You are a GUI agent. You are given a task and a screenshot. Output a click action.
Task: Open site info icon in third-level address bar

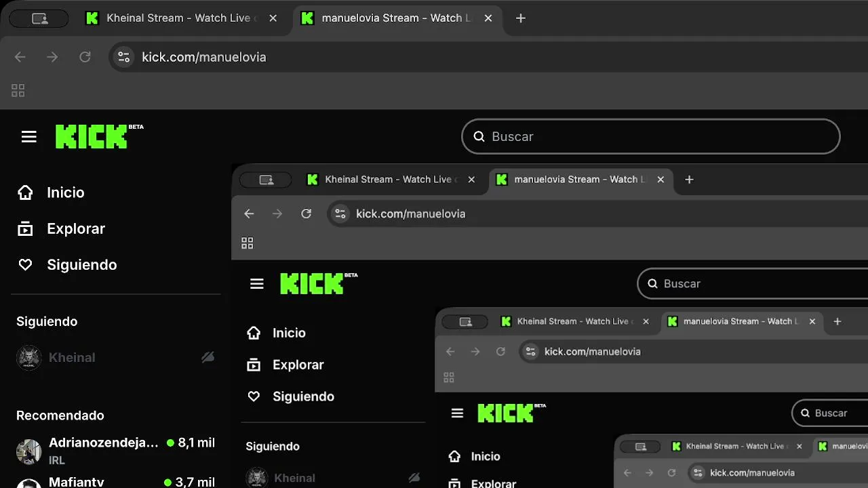click(531, 351)
